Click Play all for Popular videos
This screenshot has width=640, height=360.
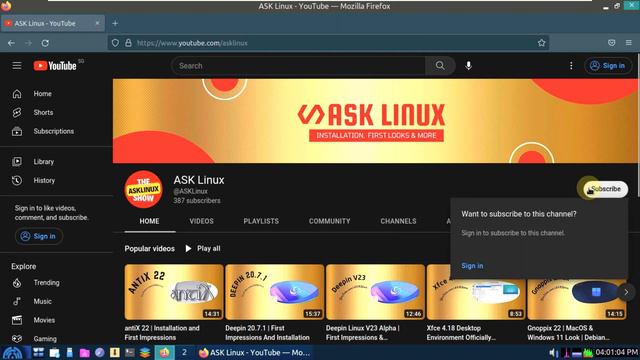coord(203,249)
